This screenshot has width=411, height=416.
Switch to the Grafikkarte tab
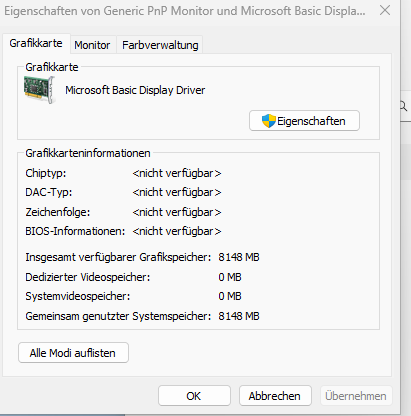(x=36, y=43)
